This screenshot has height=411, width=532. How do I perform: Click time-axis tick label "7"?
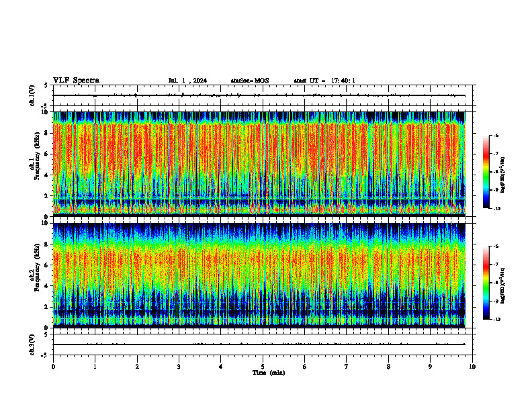click(347, 367)
